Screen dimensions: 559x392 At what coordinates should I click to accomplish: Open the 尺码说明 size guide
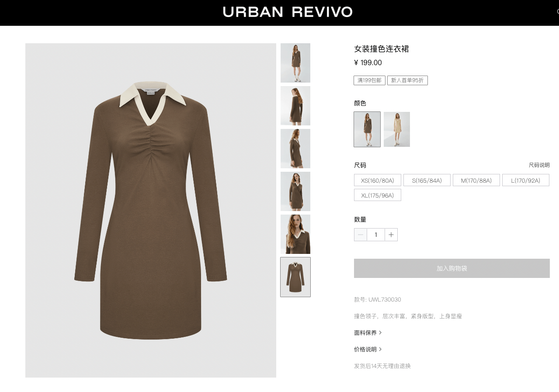(539, 165)
